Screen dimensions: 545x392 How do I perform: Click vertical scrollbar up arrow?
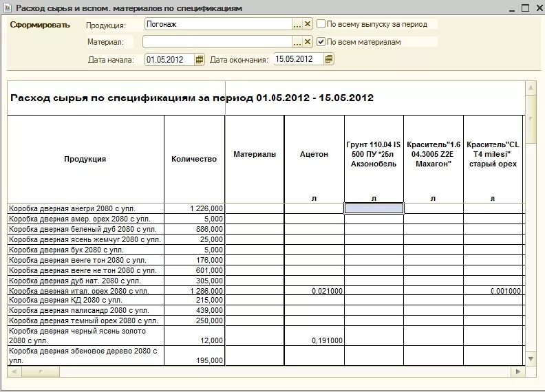click(x=531, y=88)
